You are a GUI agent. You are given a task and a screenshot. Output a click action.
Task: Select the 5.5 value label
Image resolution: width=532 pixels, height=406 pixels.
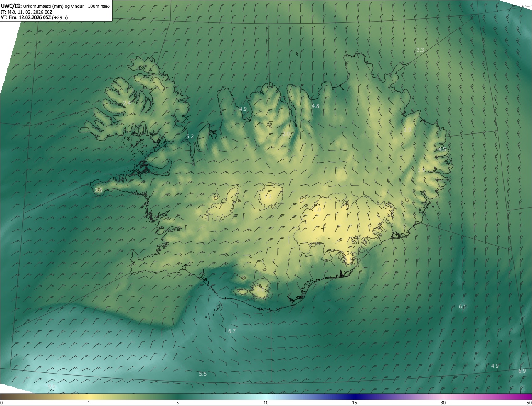tap(203, 374)
